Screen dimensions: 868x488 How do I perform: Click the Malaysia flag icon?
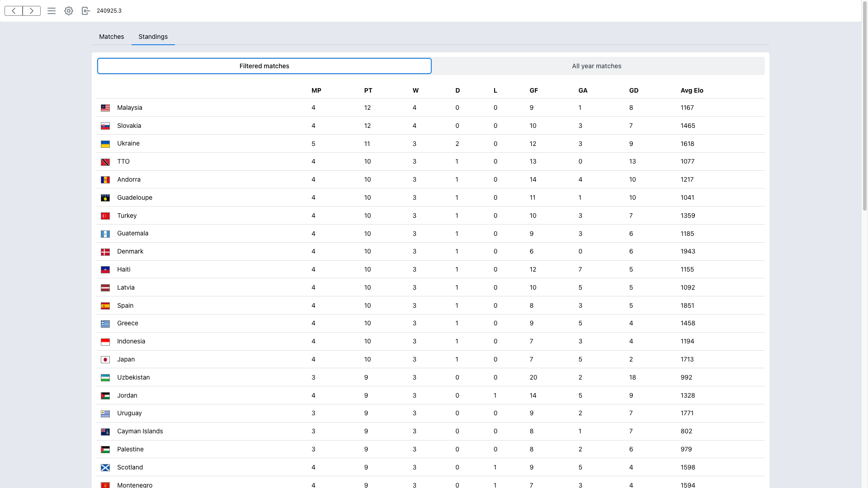105,108
